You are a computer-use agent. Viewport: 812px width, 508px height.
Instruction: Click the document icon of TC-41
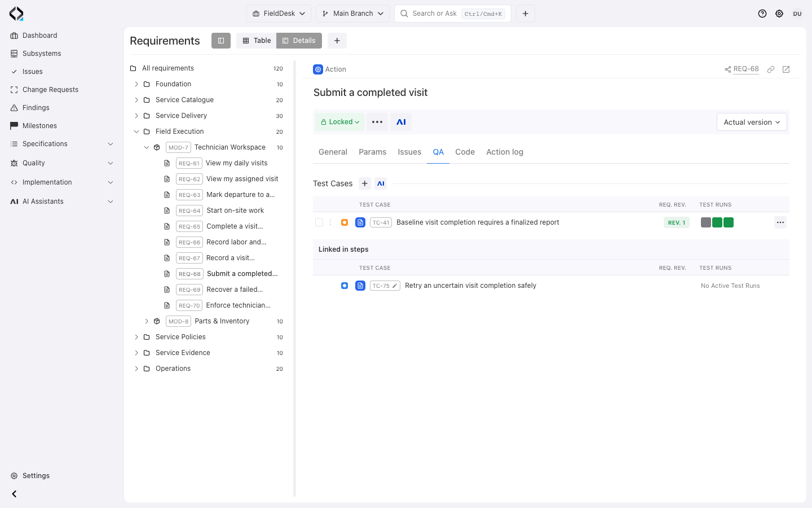pyautogui.click(x=360, y=222)
